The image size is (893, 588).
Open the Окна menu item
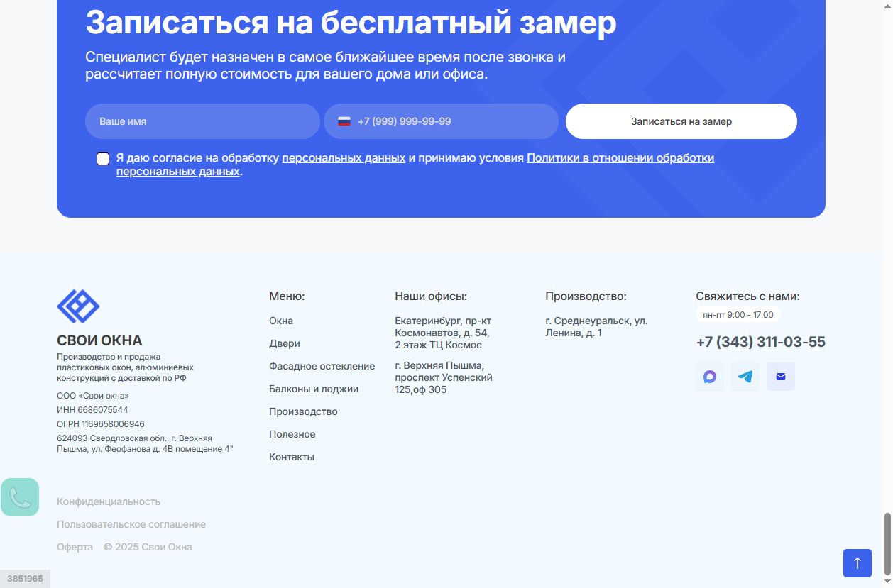click(281, 321)
